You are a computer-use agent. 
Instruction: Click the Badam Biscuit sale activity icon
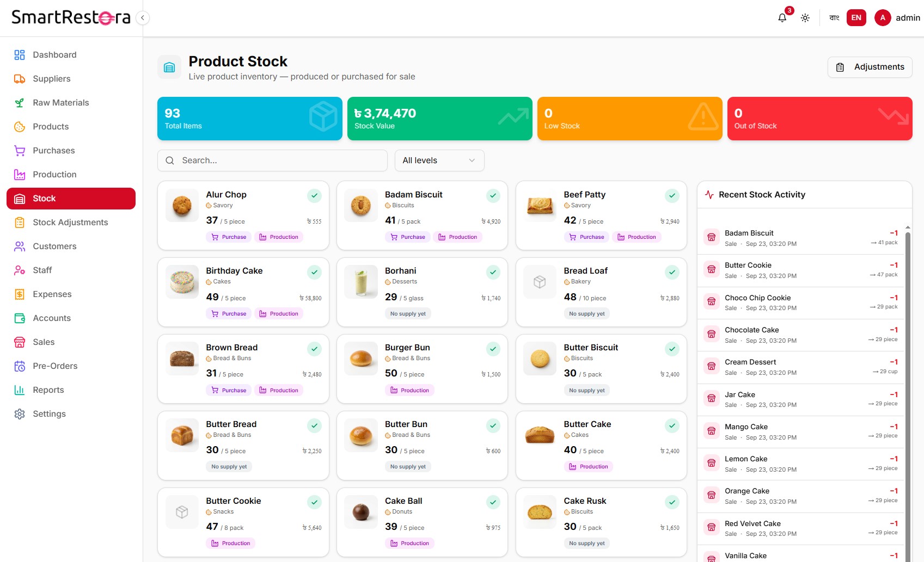point(712,237)
